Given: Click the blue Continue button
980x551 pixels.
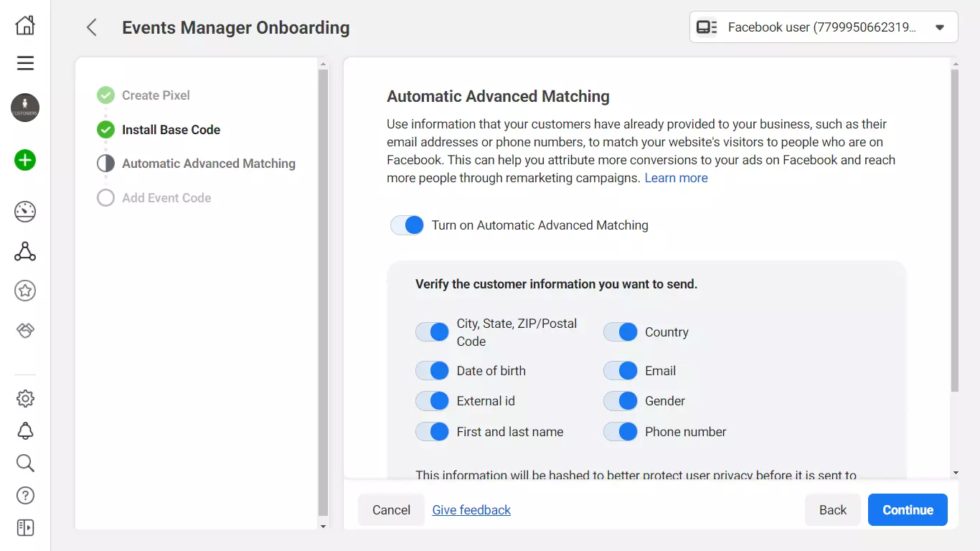Looking at the screenshot, I should pos(908,510).
